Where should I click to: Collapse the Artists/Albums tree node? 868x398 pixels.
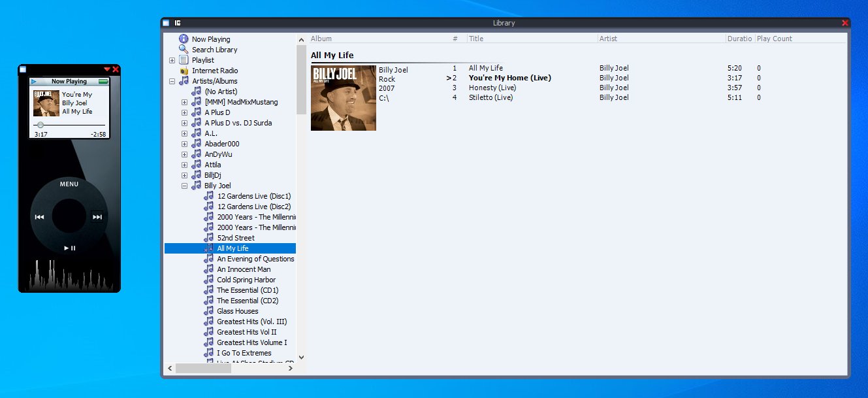coord(172,81)
